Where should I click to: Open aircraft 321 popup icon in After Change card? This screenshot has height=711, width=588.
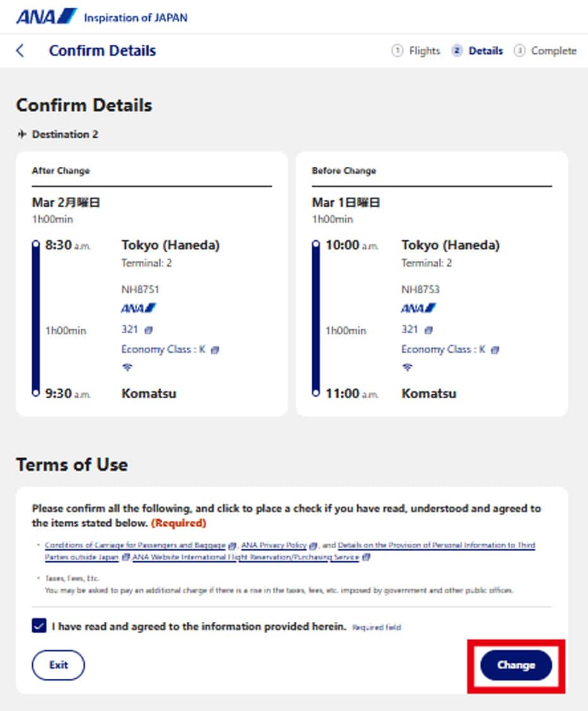pyautogui.click(x=149, y=330)
